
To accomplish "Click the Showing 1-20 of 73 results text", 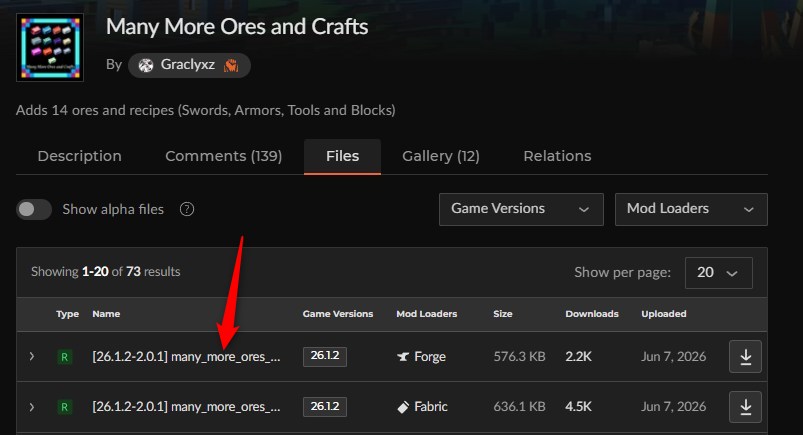I will [105, 272].
